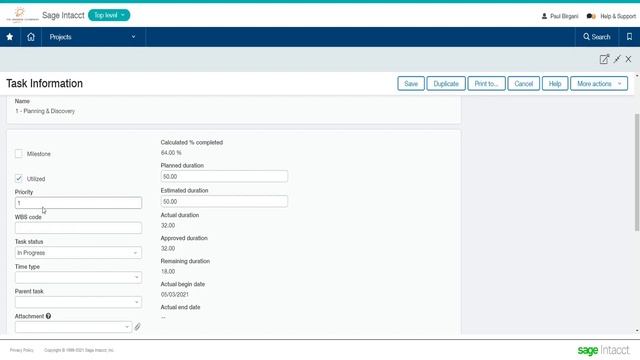This screenshot has width=640, height=360.
Task: Expand the More actions menu
Action: pos(599,84)
